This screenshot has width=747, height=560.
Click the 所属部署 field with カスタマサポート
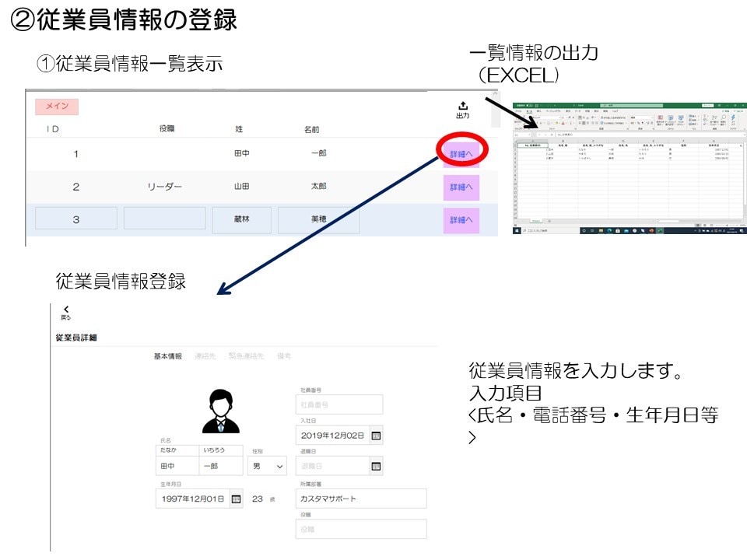click(x=361, y=499)
